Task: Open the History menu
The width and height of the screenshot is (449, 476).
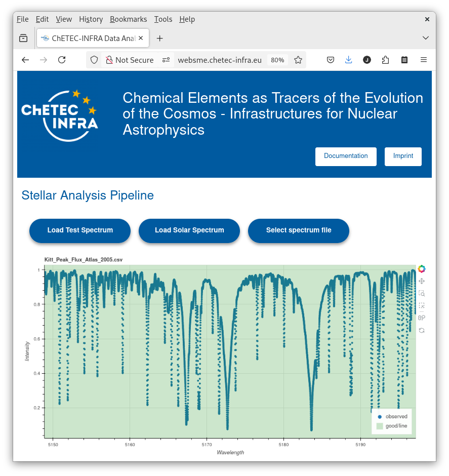Action: click(91, 19)
